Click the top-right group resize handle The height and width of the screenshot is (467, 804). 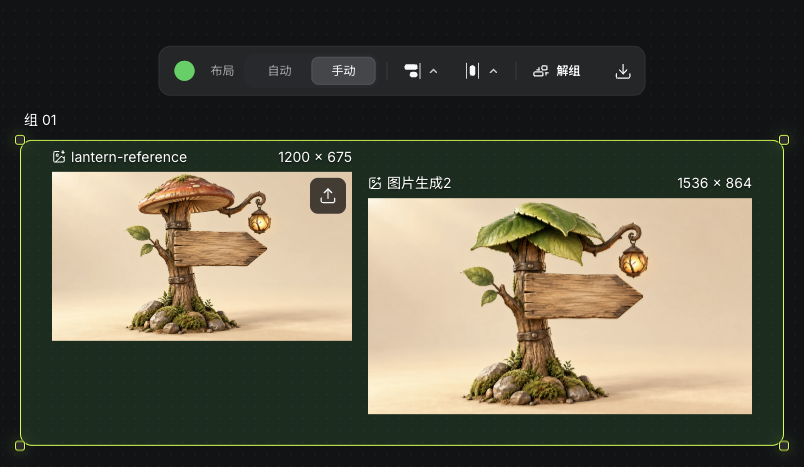(784, 140)
